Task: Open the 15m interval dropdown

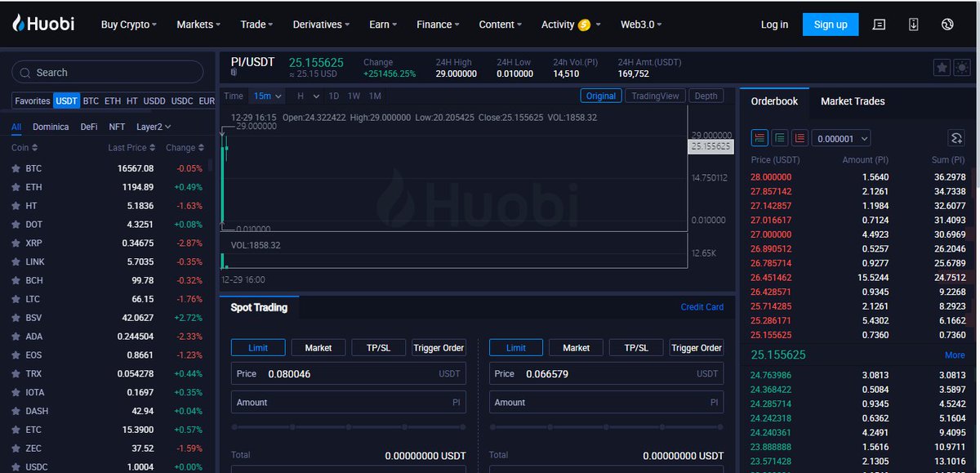Action: pos(267,96)
